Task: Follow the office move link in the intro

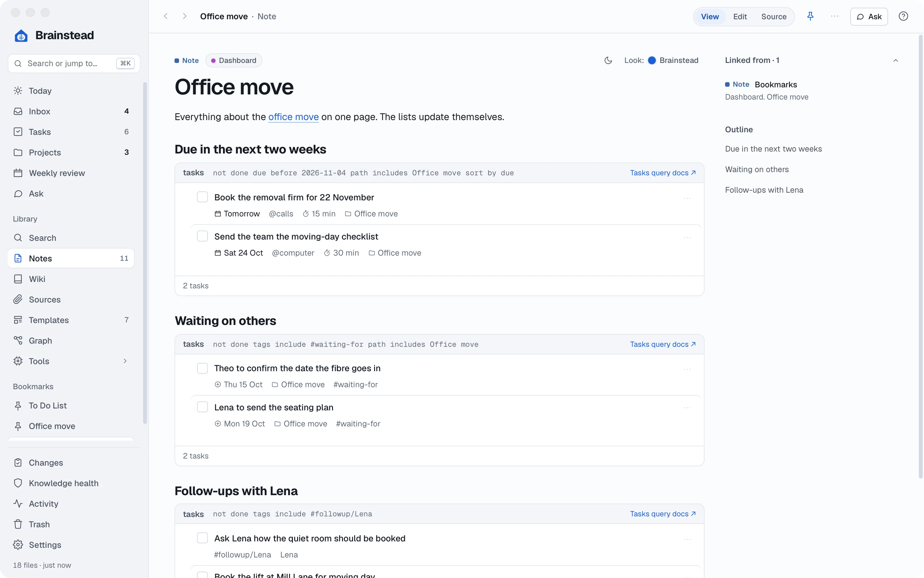Action: (293, 117)
